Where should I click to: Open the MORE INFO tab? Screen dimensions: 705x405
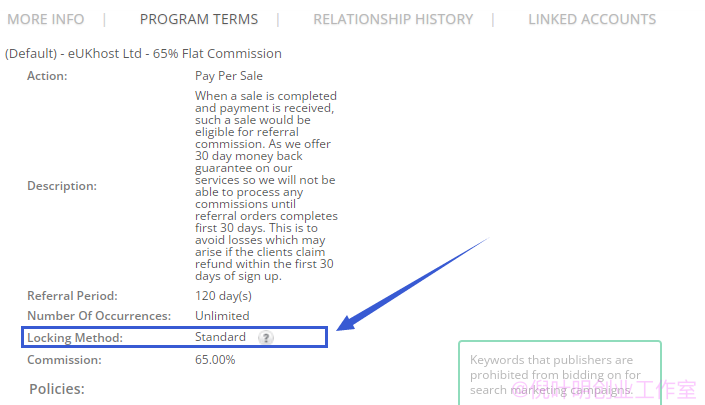(45, 19)
